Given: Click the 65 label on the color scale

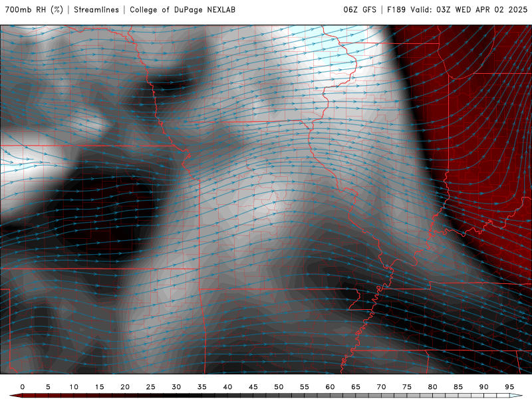Looking at the screenshot, I should tap(356, 387).
